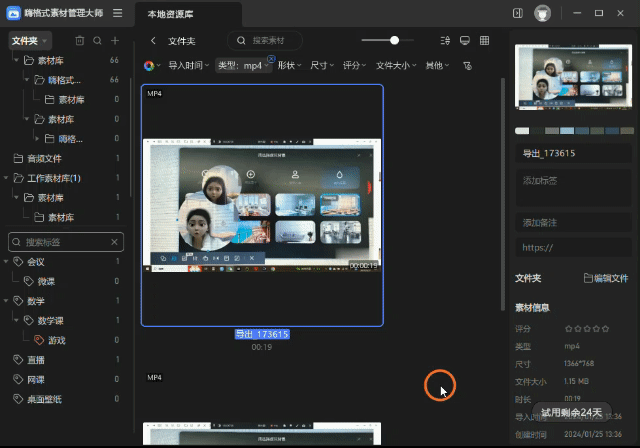
Task: Remove the 类型: mp4 filter via its small X badge
Action: pos(271,58)
